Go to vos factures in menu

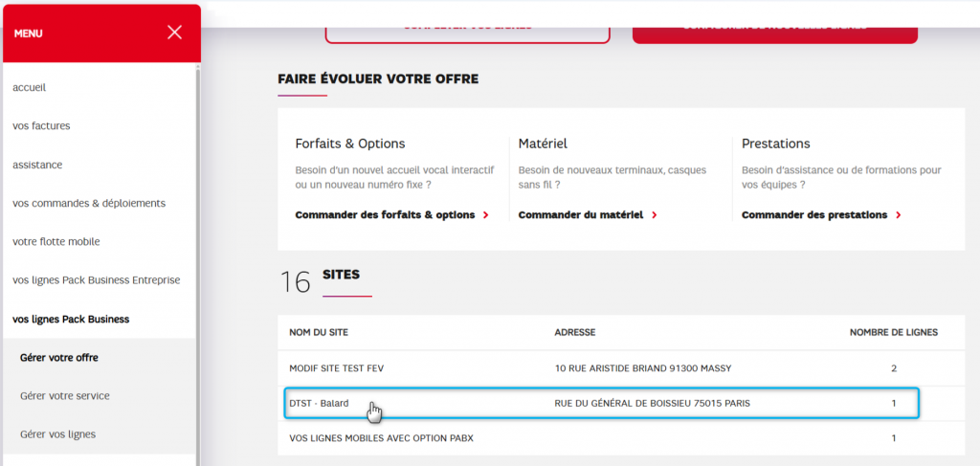click(x=41, y=125)
